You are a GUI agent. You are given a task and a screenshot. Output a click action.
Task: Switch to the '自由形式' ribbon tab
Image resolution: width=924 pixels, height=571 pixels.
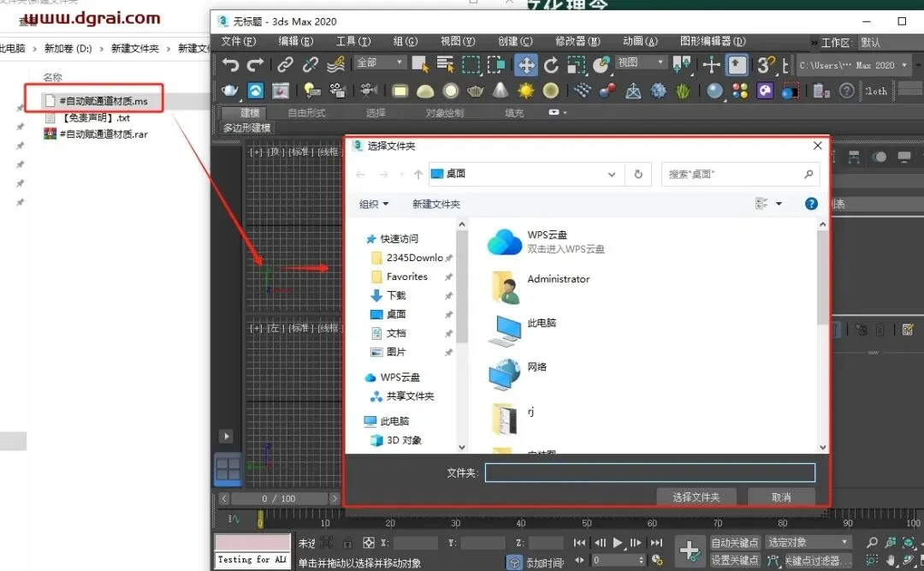(306, 113)
